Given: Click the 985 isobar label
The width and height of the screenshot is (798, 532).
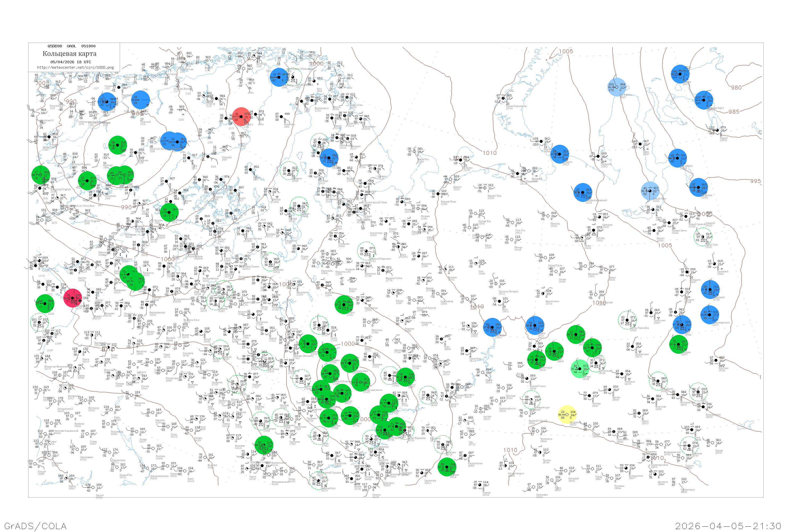Looking at the screenshot, I should tap(734, 112).
